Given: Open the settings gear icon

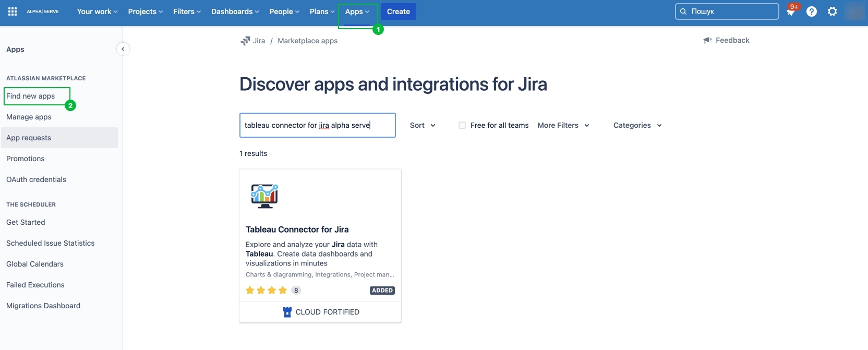Looking at the screenshot, I should 833,11.
